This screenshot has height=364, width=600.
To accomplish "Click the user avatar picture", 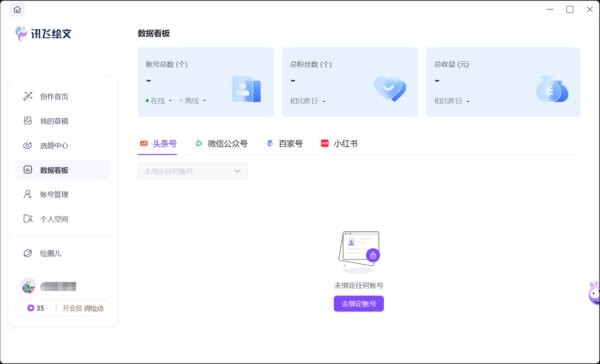I will [x=28, y=286].
